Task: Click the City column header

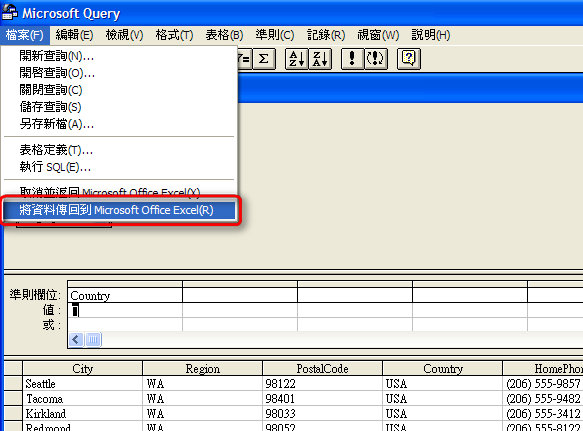Action: click(83, 369)
